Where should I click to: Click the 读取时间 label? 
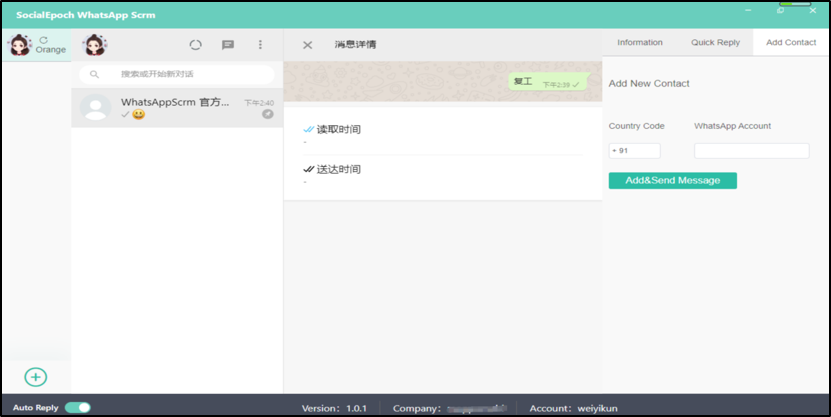click(x=339, y=129)
